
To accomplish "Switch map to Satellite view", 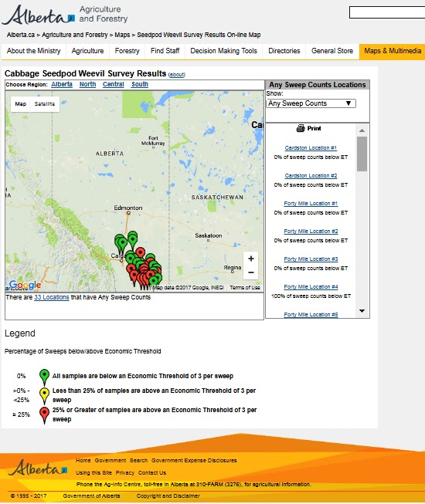I will (45, 104).
